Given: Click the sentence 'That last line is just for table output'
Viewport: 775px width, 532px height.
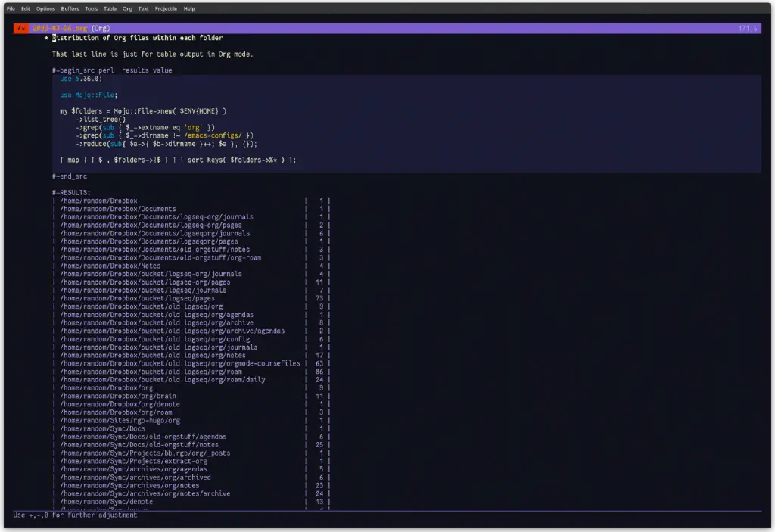Looking at the screenshot, I should click(x=152, y=54).
